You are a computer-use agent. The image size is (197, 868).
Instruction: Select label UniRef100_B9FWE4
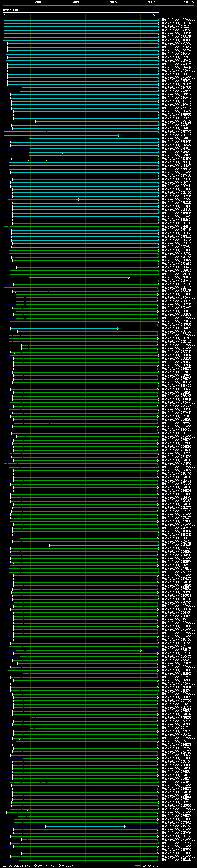click(x=177, y=149)
